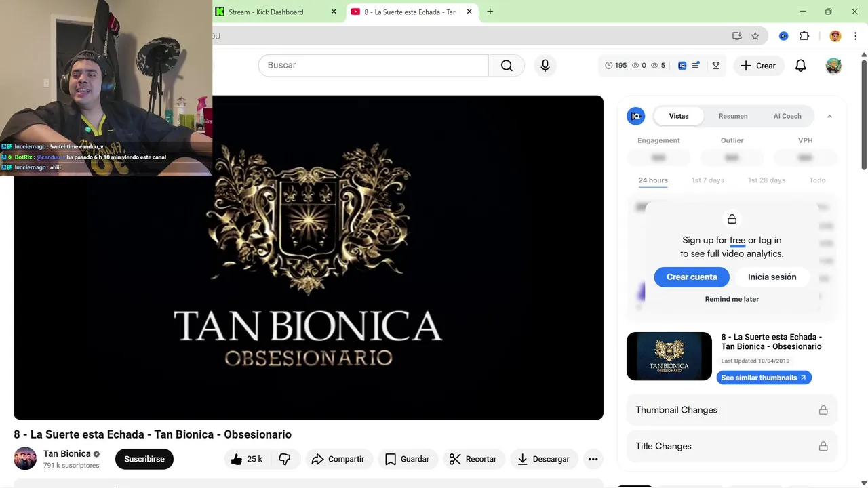Activate voice search microphone
The height and width of the screenshot is (488, 868).
click(x=545, y=66)
